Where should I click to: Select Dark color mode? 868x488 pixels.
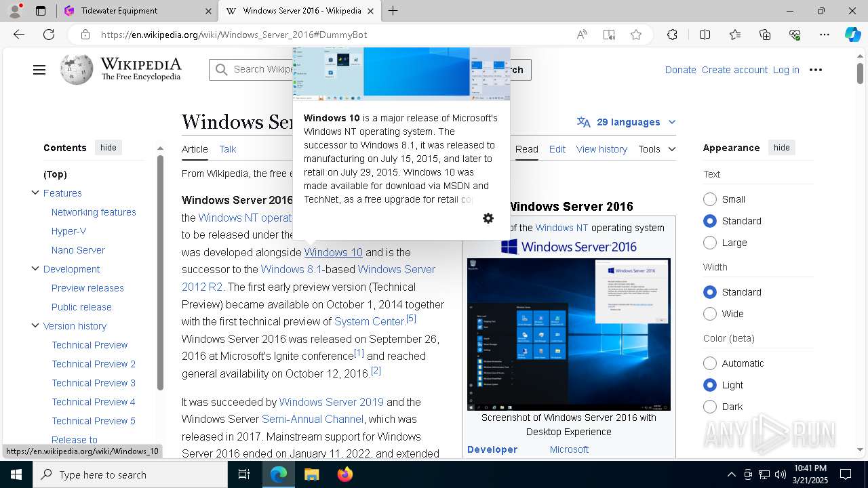[x=710, y=407]
